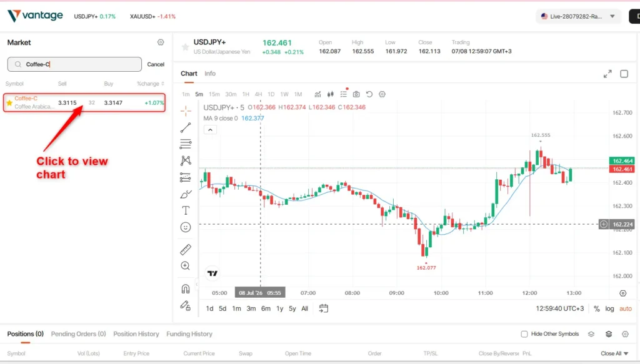
Task: Select the brush drawing tool
Action: [186, 194]
